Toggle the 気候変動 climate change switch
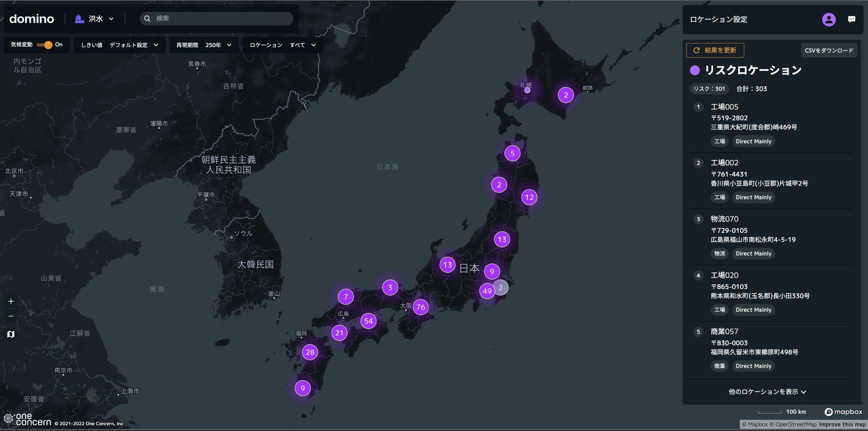The width and height of the screenshot is (868, 431). coord(45,45)
